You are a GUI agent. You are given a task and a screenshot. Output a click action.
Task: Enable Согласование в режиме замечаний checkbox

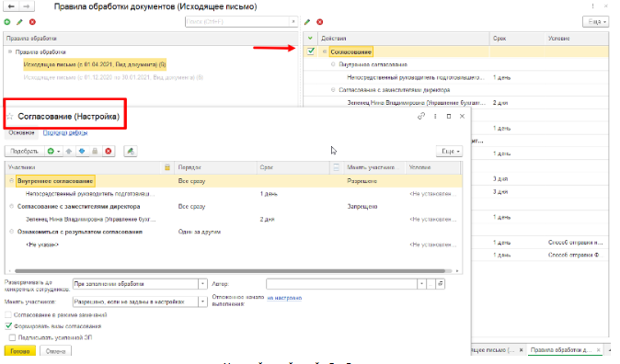click(x=8, y=314)
